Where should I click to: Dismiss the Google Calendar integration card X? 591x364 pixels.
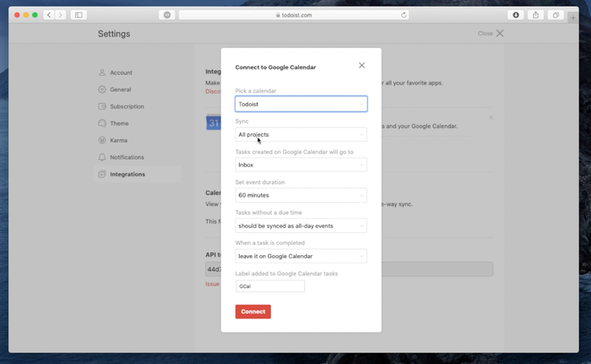pos(491,117)
